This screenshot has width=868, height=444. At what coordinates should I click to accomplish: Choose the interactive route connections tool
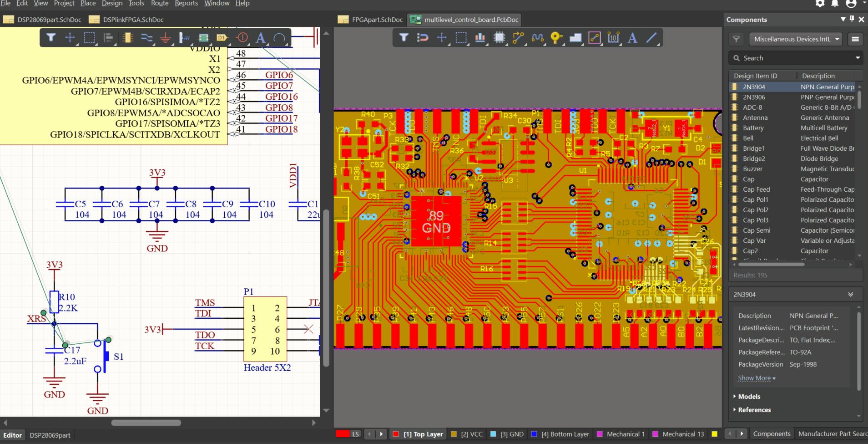(x=518, y=38)
